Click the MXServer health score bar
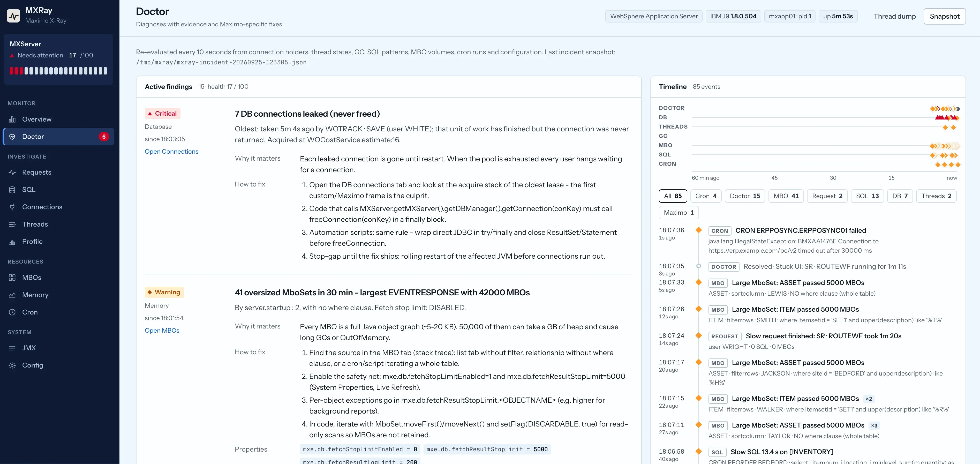The height and width of the screenshot is (464, 980). pyautogui.click(x=58, y=71)
